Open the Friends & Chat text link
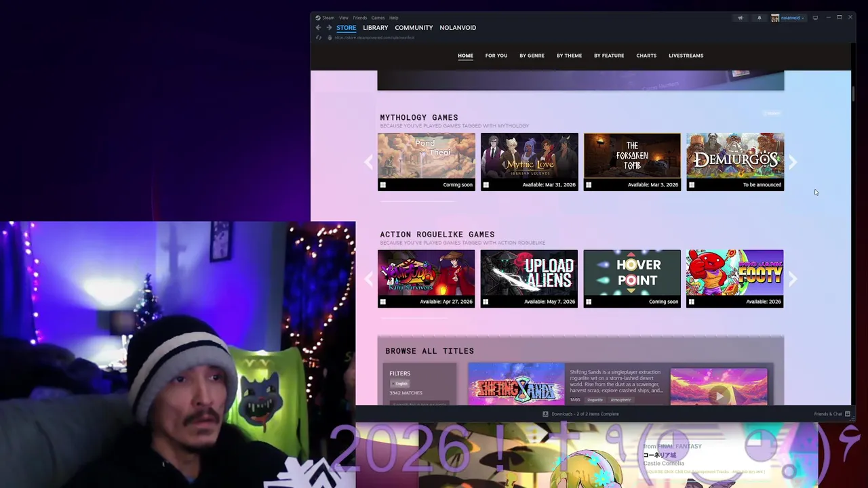The image size is (868, 488). tap(828, 414)
